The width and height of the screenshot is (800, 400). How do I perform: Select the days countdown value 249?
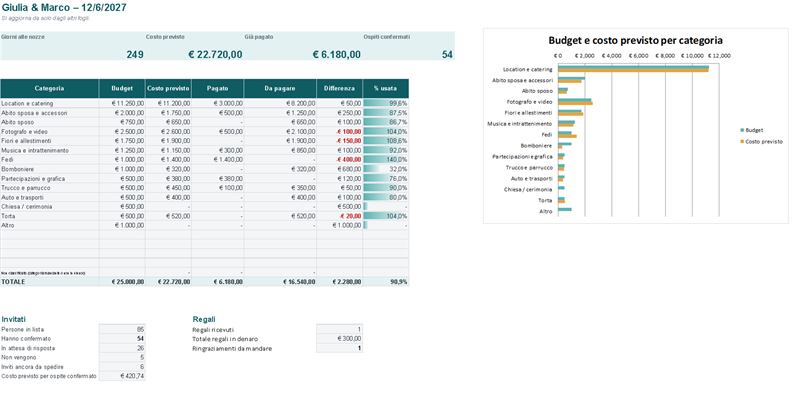(135, 55)
